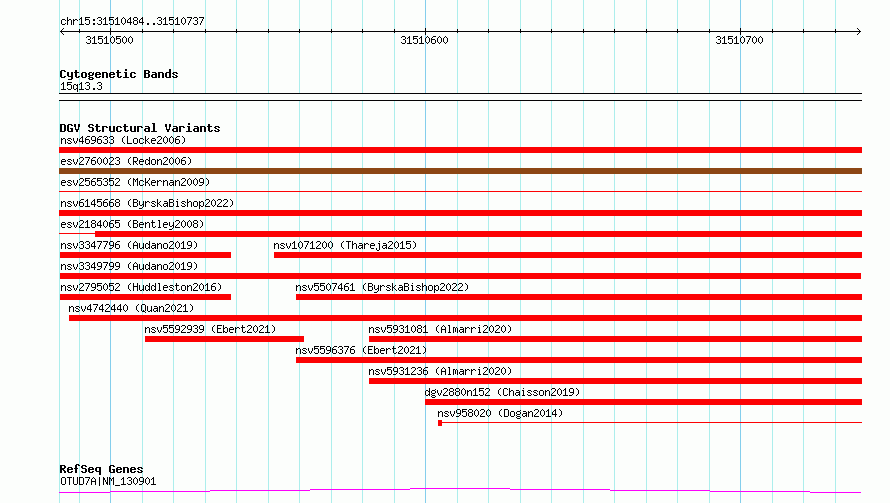Open the nsv4742440 (Quan2021) label
Viewport: 890px width, 503px height.
[131, 308]
